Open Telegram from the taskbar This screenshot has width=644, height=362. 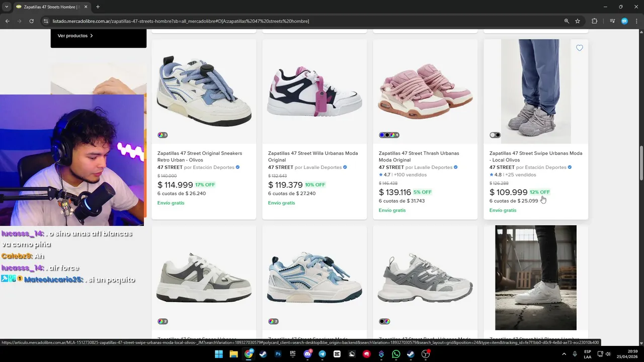[x=322, y=354]
